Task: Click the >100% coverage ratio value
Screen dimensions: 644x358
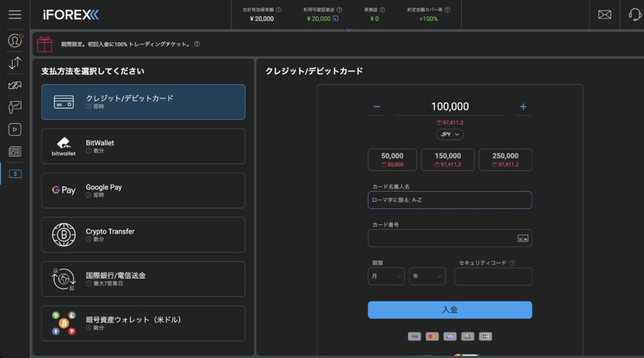Action: point(428,19)
